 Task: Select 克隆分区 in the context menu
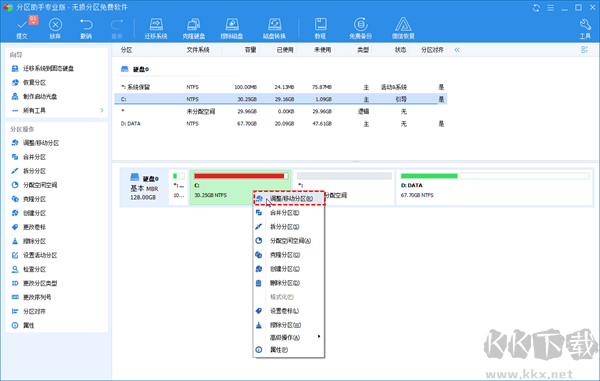click(289, 255)
